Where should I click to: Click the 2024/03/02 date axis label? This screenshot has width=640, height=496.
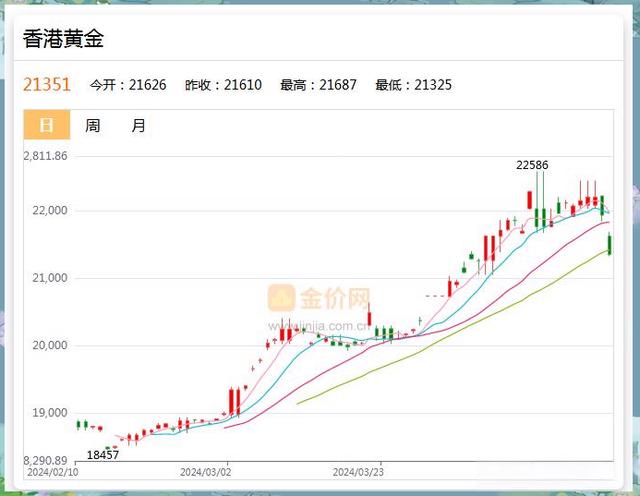point(206,472)
